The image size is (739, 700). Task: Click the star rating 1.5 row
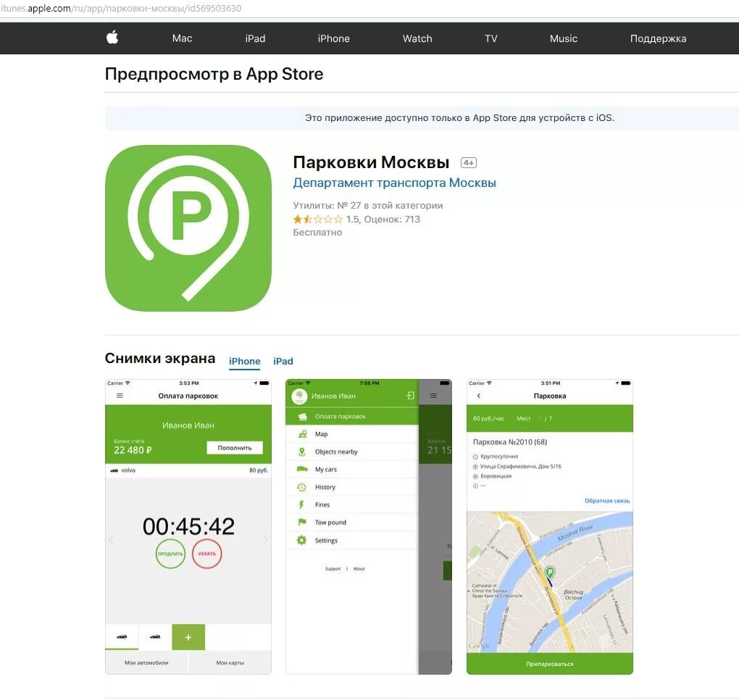pyautogui.click(x=356, y=219)
